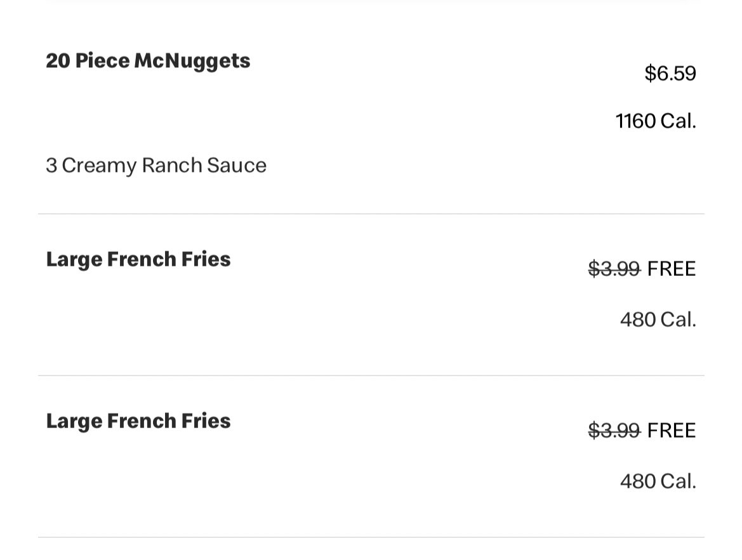
Task: Click the word Sauce in customization line
Action: tap(237, 166)
